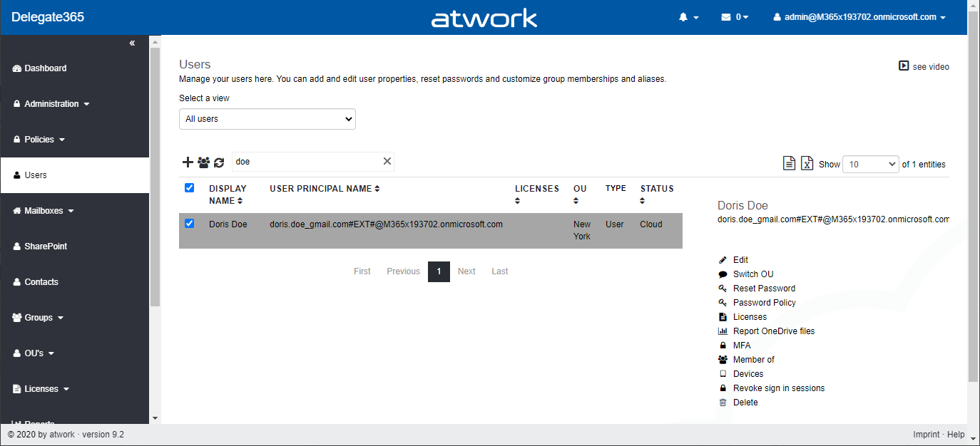Collapse the sidebar with the double-chevron icon
This screenshot has width=980, height=446.
(x=132, y=43)
